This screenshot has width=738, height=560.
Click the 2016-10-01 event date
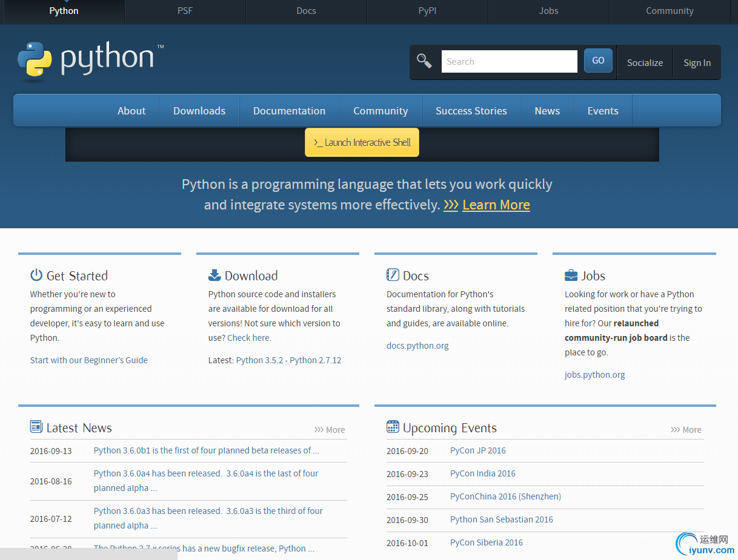[x=407, y=543]
